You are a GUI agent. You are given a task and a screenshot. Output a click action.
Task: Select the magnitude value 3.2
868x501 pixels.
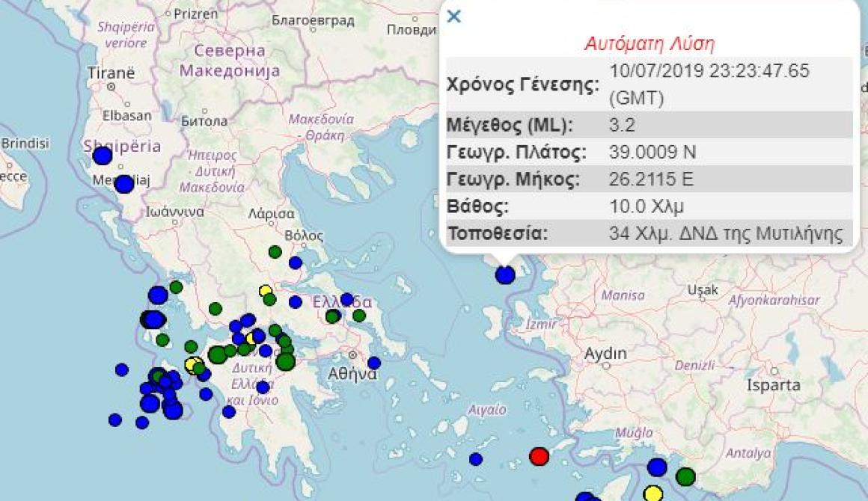click(622, 124)
